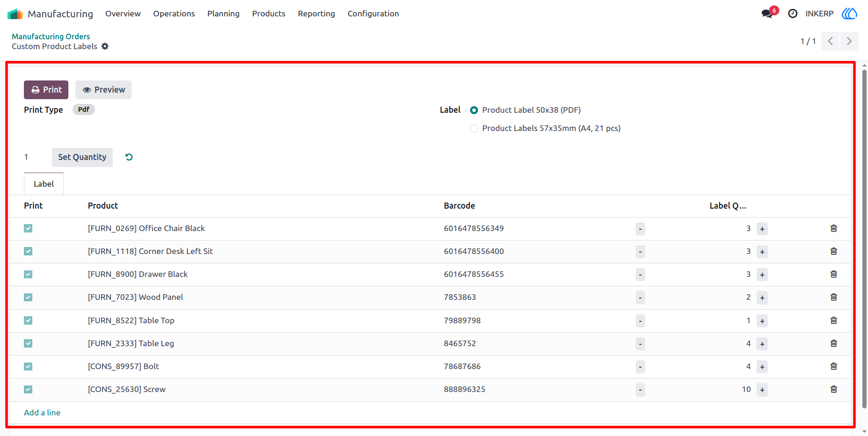Uncheck Print for Table Leg
Screen dimensions: 868x436
(x=28, y=343)
